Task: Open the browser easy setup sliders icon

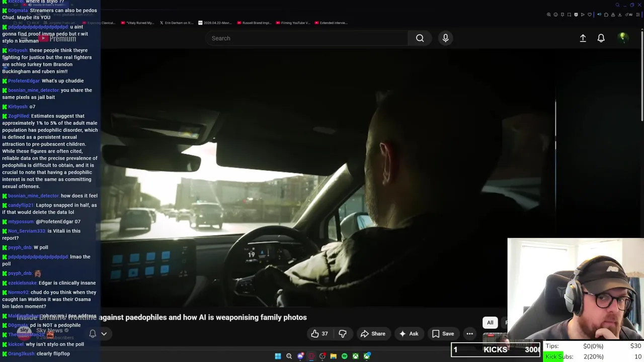Action: 638,15
